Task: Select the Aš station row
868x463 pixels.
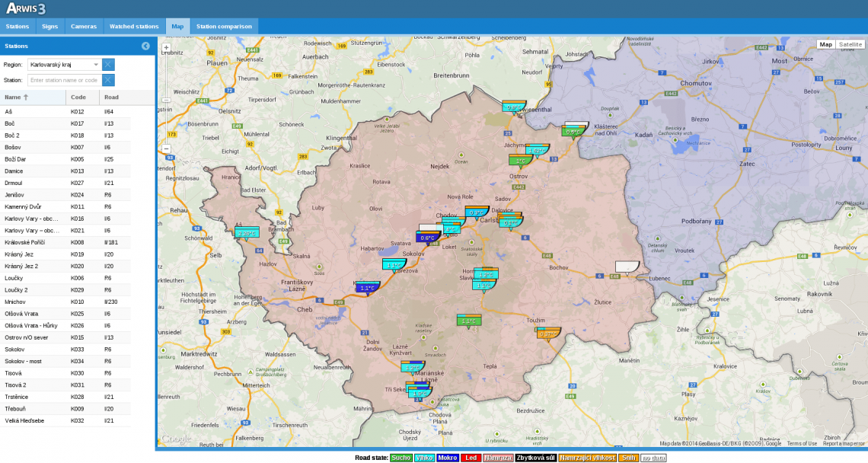Action: pyautogui.click(x=65, y=112)
